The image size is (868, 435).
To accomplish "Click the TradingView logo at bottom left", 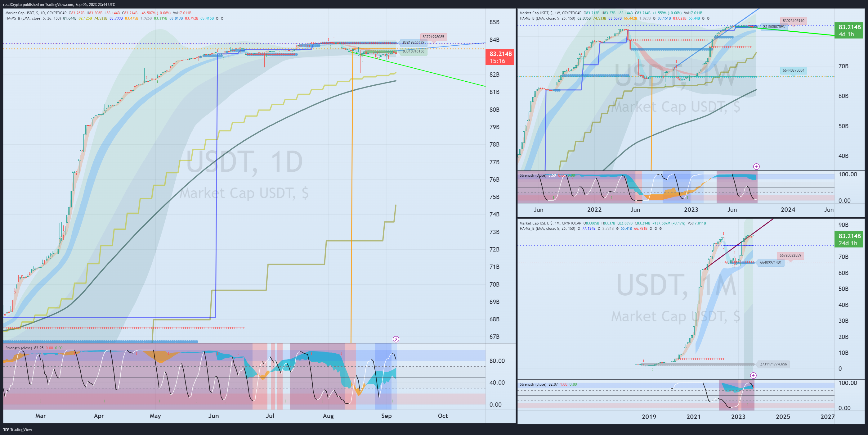I will point(18,429).
